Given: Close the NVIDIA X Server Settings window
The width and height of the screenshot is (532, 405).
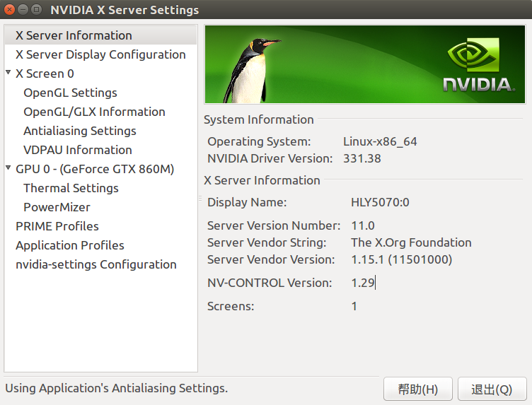Looking at the screenshot, I should pyautogui.click(x=10, y=9).
